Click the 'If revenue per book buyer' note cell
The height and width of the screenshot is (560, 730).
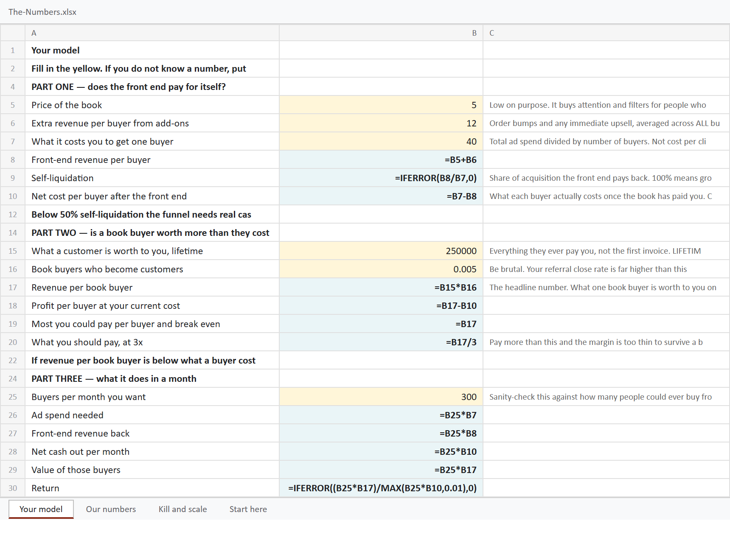click(x=152, y=360)
